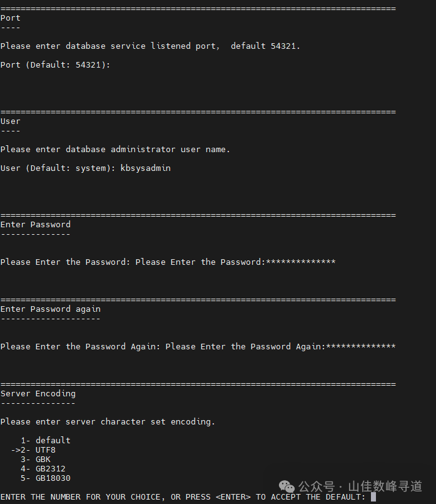436x504 pixels.
Task: Click the 'Enter Password' section heading
Action: pyautogui.click(x=36, y=225)
